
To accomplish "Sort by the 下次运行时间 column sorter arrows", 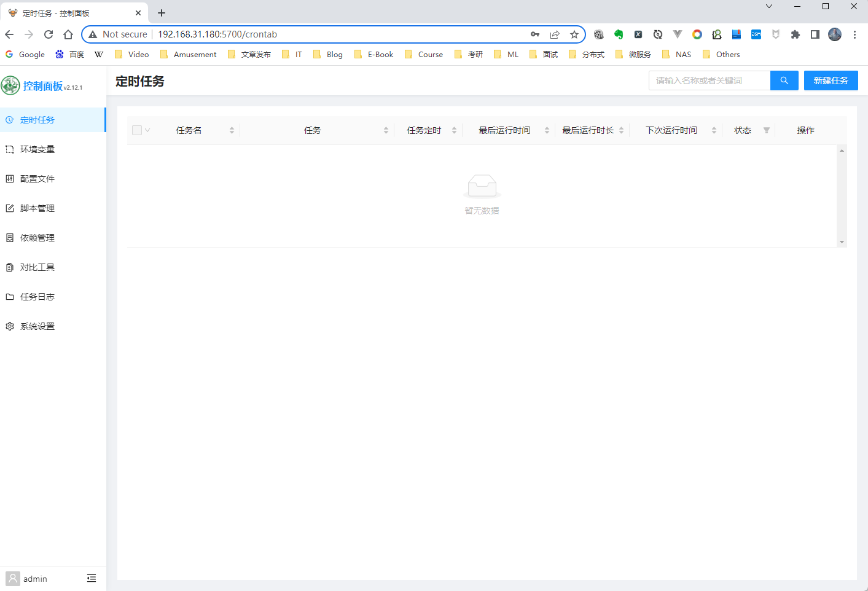I will point(714,130).
